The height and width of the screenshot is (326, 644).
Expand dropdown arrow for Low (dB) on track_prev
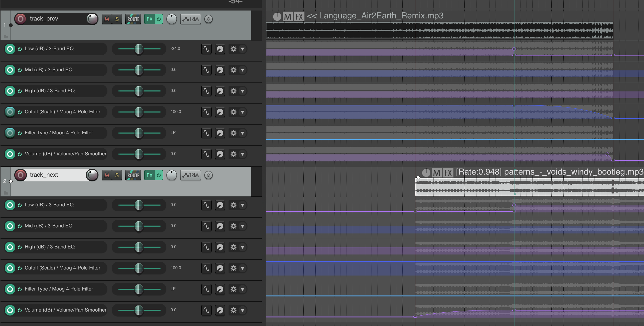click(x=242, y=49)
